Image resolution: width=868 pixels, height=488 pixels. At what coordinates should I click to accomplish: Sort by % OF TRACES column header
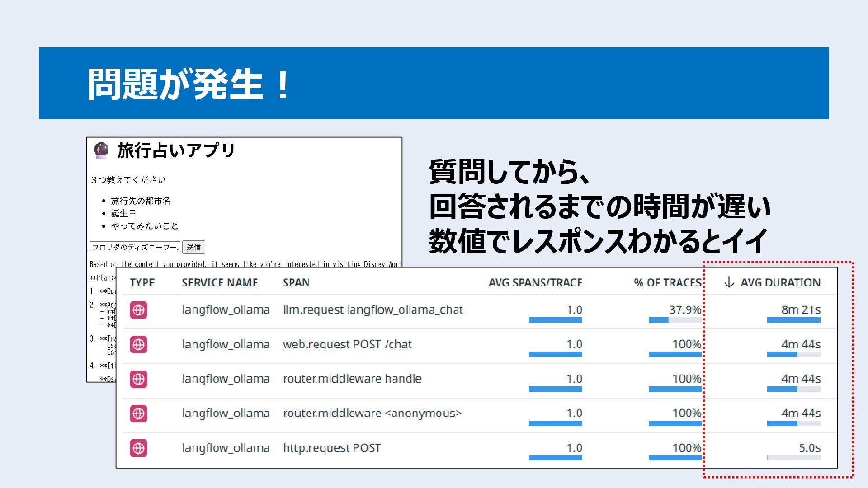point(667,282)
